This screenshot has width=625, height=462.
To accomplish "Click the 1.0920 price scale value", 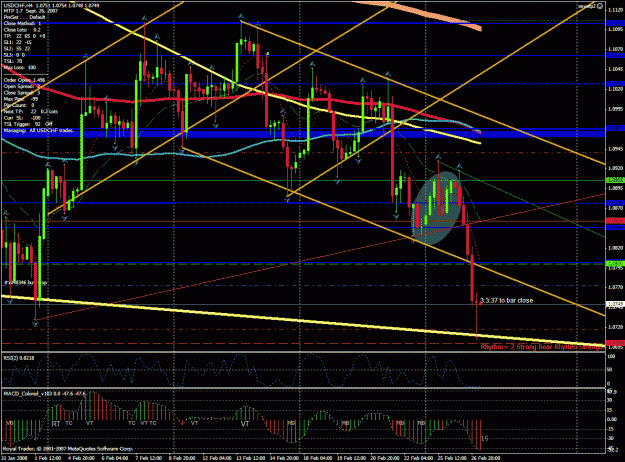I will tap(615, 168).
